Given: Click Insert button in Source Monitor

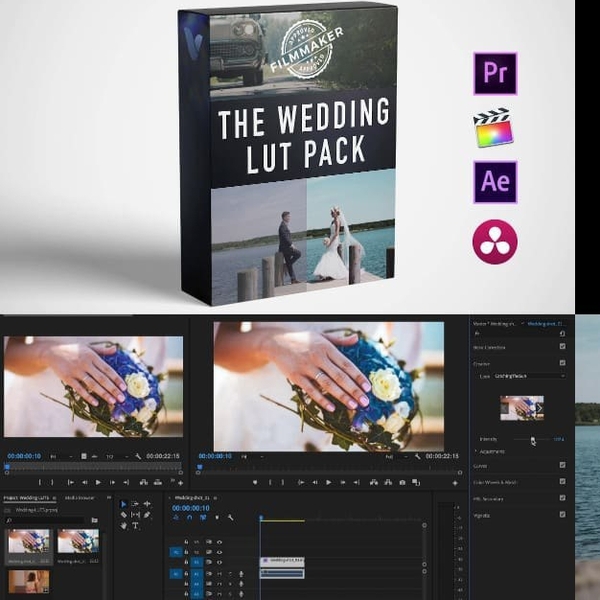Looking at the screenshot, I should [x=143, y=483].
